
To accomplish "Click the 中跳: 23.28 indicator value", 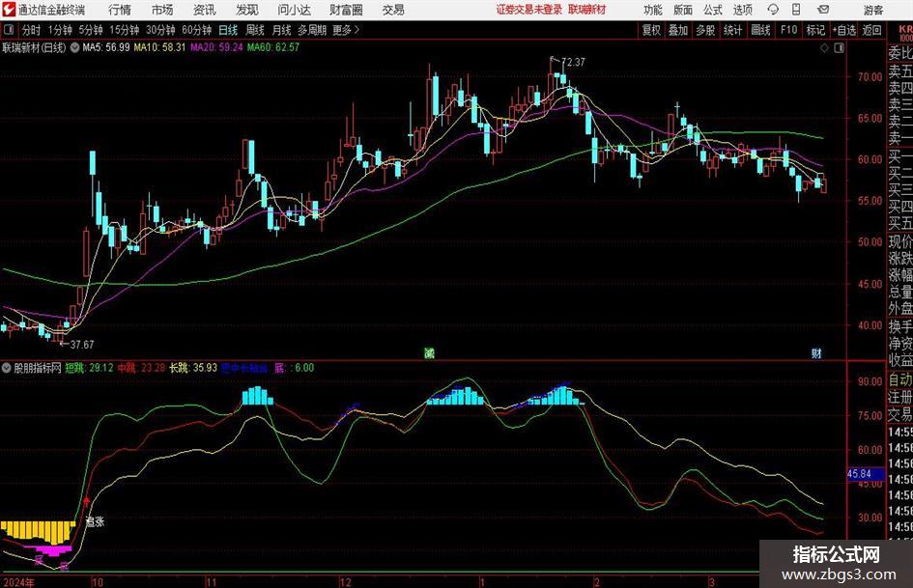I will pyautogui.click(x=141, y=368).
